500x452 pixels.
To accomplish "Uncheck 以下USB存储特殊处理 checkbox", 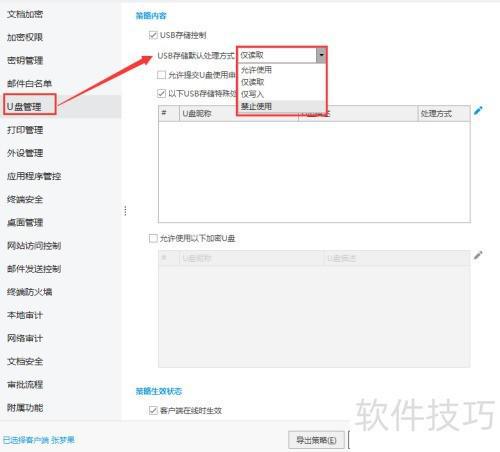I will click(161, 93).
